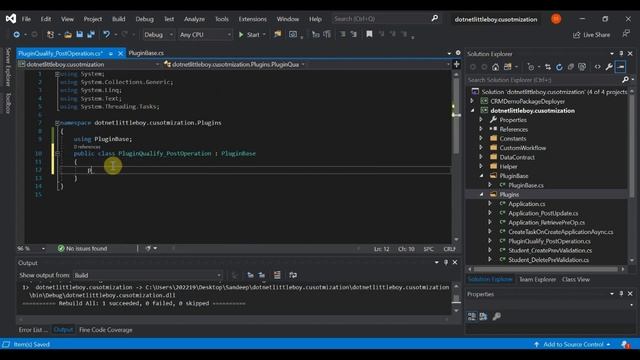Click the Property Pages wrench icon in Properties panel

[x=497, y=316]
